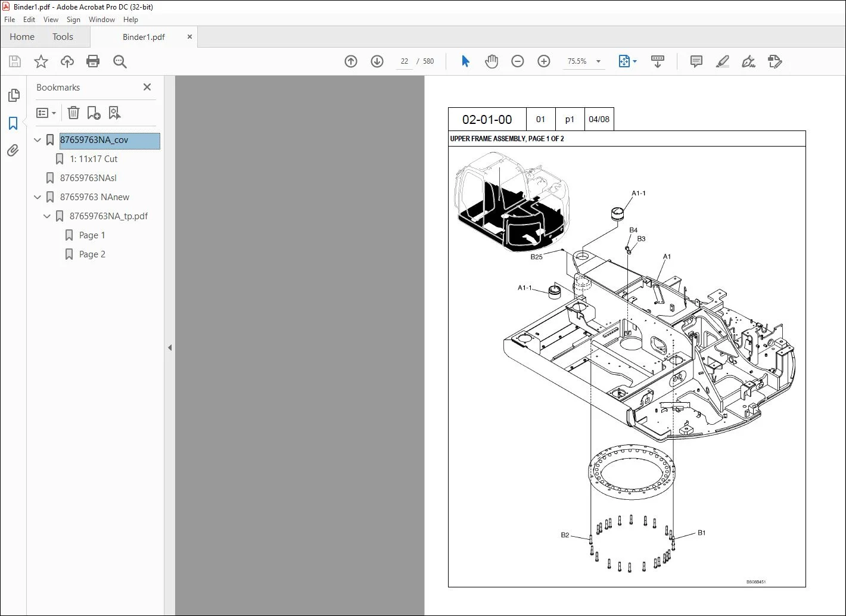Click the 02-01-00 section code in page
Screen dimensions: 846x616
click(x=487, y=120)
